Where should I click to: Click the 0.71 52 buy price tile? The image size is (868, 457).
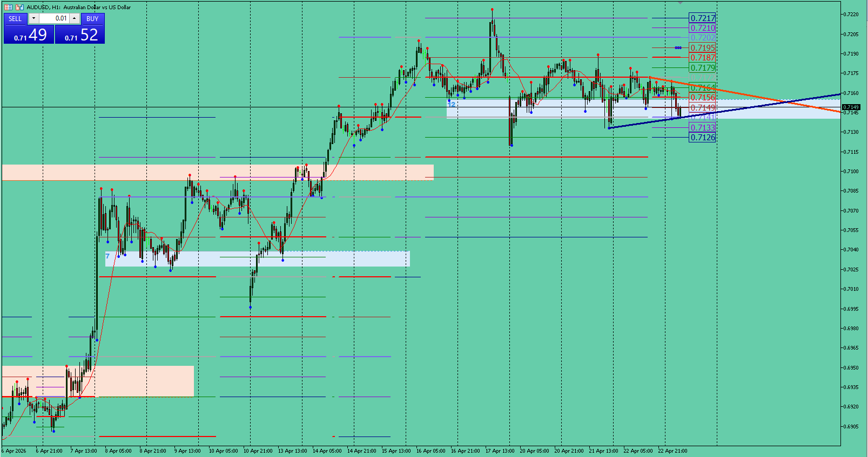point(80,35)
